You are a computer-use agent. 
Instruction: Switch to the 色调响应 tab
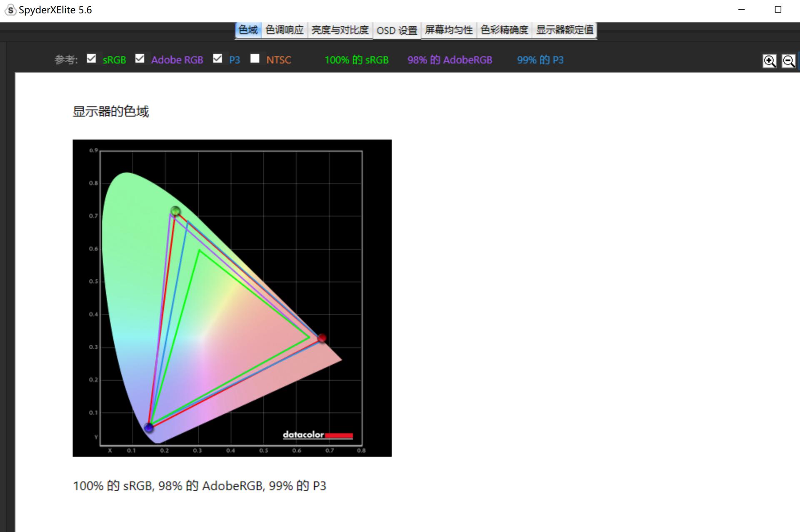285,30
